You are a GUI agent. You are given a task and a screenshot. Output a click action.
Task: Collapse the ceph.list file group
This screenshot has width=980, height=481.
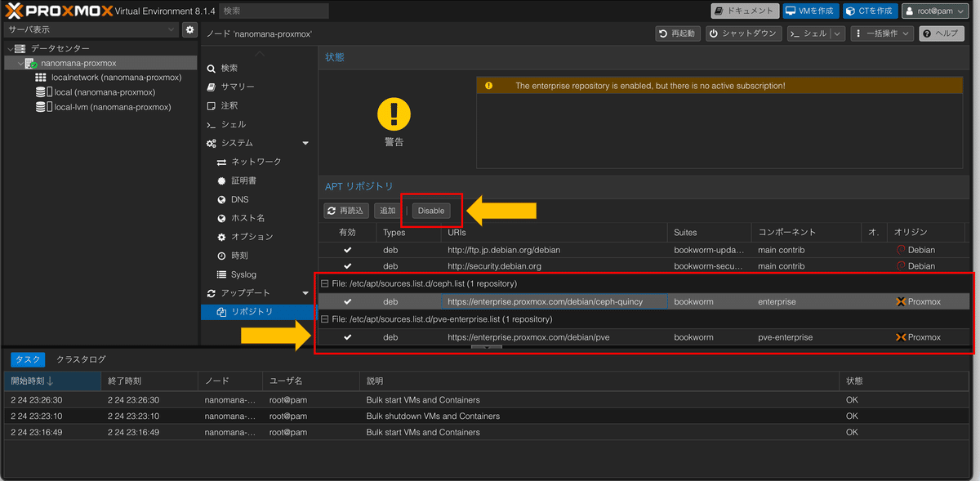(324, 284)
